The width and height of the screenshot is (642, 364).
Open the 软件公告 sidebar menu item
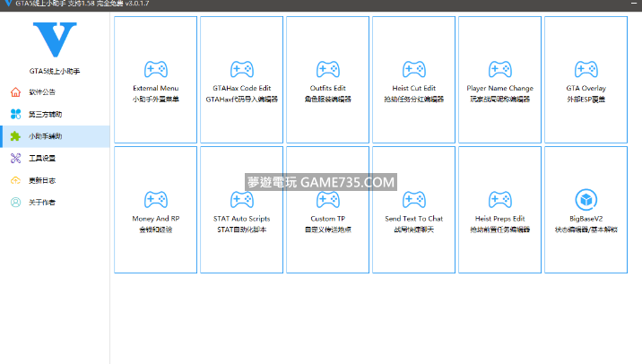pos(55,92)
